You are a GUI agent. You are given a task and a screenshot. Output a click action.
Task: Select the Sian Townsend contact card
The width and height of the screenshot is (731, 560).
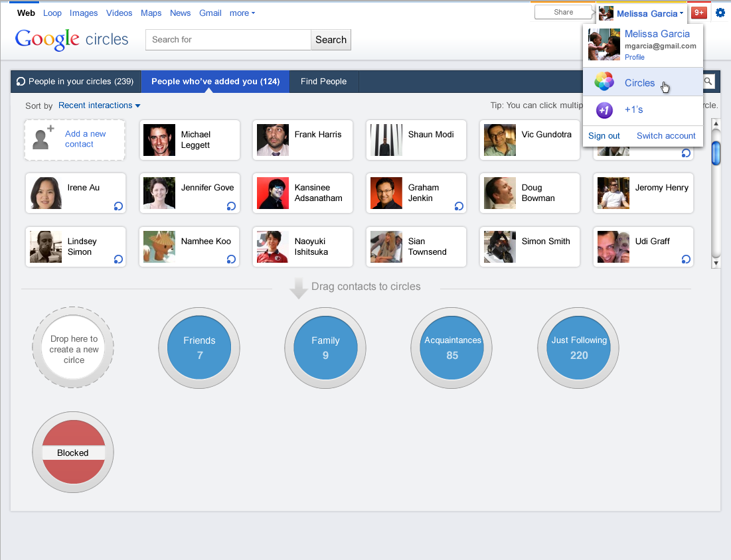point(416,246)
